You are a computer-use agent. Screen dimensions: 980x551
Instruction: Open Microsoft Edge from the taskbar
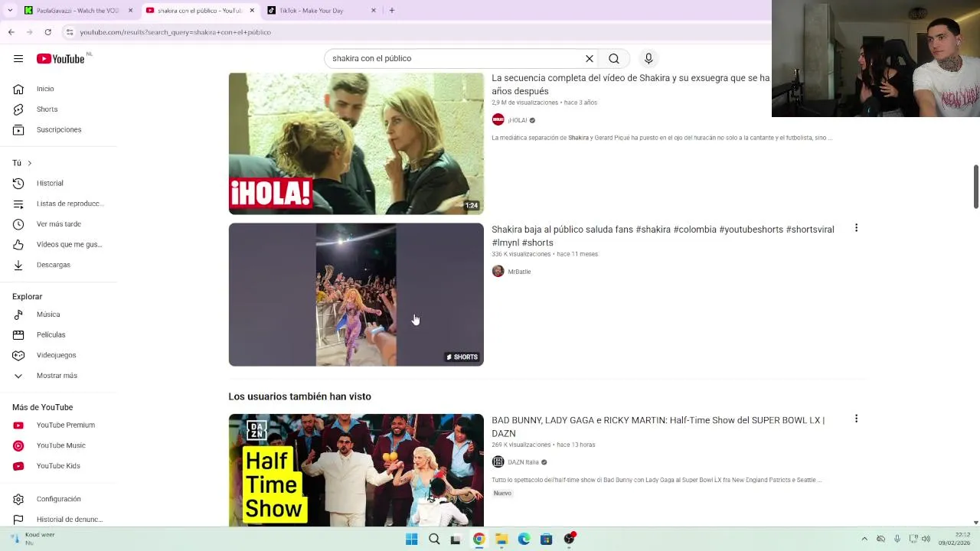(x=524, y=539)
